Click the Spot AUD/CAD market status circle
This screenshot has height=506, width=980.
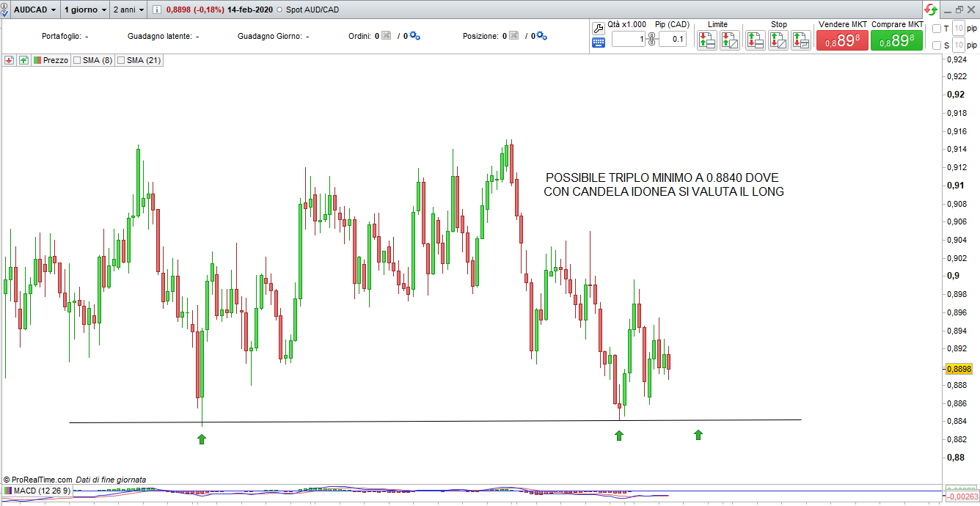coord(278,10)
